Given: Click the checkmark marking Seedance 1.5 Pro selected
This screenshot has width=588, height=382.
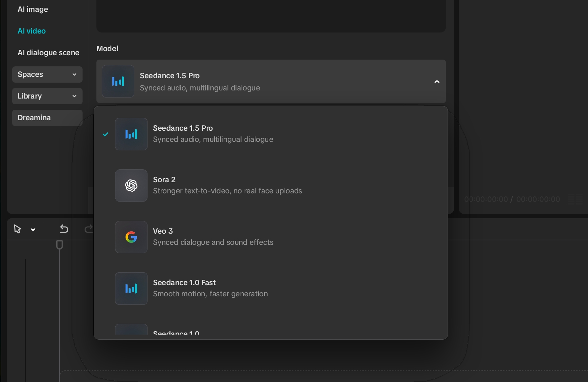Looking at the screenshot, I should (105, 134).
